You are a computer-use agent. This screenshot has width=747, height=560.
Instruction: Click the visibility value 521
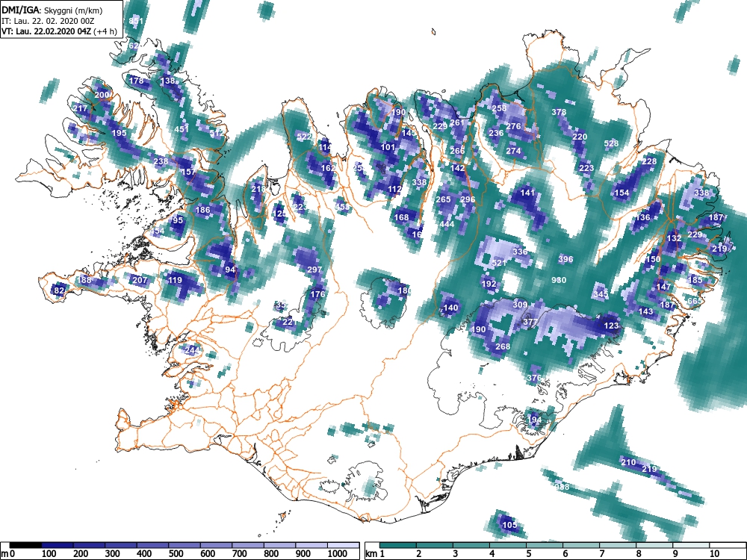click(x=499, y=263)
